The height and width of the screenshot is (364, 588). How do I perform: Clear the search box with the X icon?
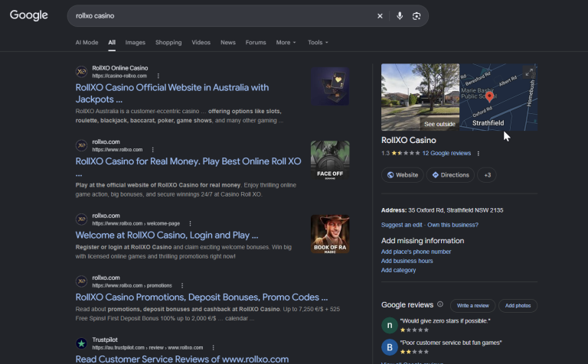pos(380,16)
